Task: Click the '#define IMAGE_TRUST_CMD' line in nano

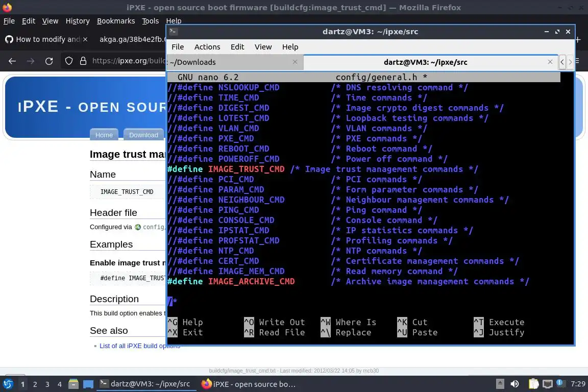Action: coord(323,169)
